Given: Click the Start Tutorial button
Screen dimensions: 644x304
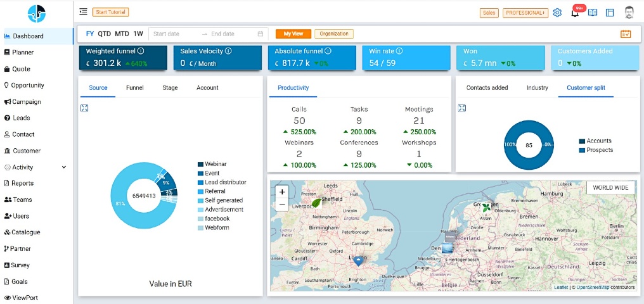Looking at the screenshot, I should (110, 12).
